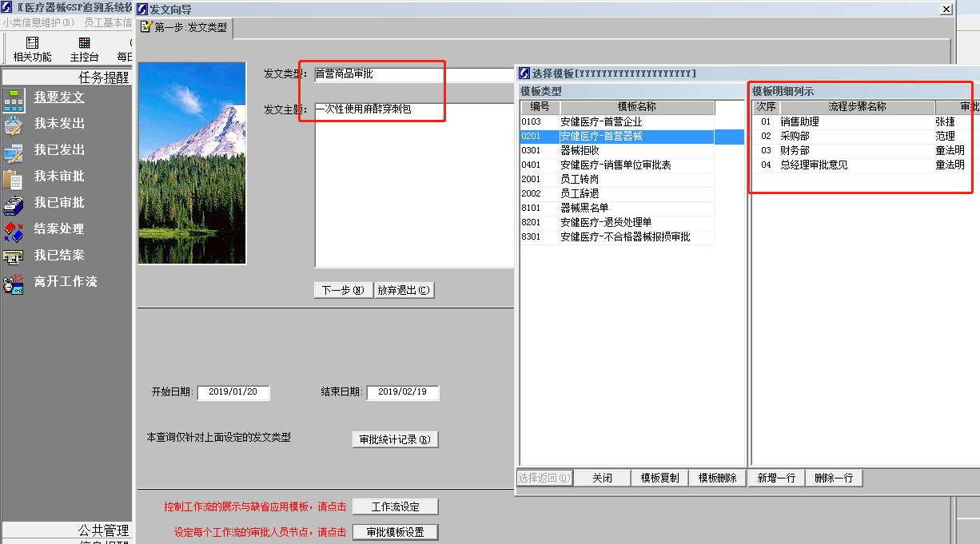980x544 pixels.
Task: Click the 选择返回(O) button
Action: click(544, 478)
